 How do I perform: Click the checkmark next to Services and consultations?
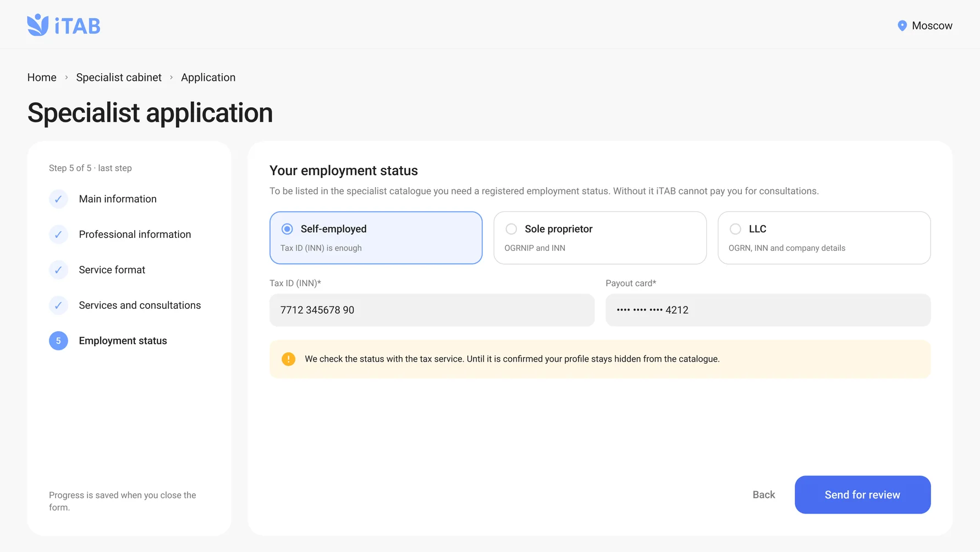58,305
